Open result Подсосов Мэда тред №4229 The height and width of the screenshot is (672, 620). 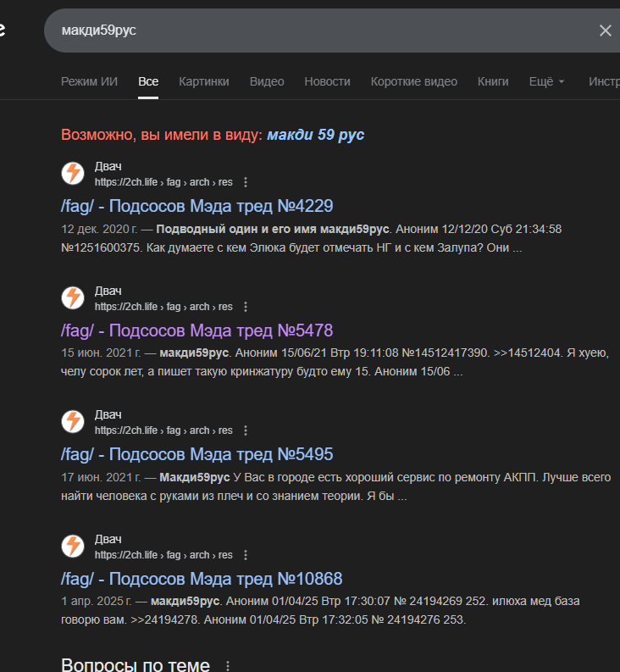pyautogui.click(x=197, y=206)
